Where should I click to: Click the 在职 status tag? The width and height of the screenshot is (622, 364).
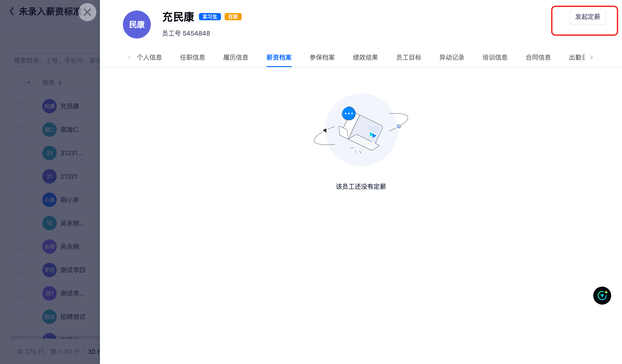click(x=233, y=17)
